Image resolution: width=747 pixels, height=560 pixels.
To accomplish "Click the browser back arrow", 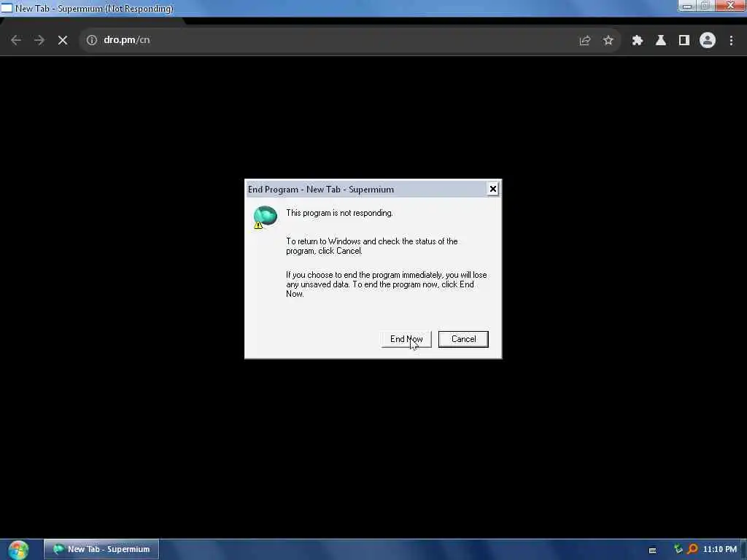I will click(16, 41).
